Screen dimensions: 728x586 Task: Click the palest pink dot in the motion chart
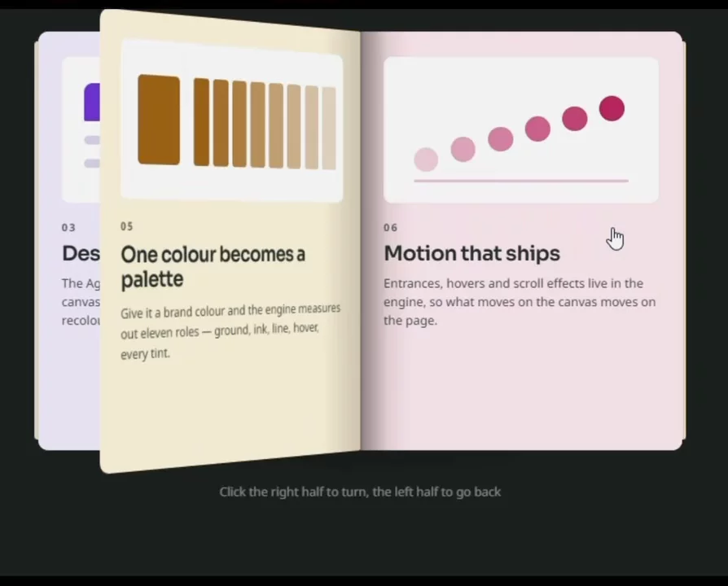(426, 160)
